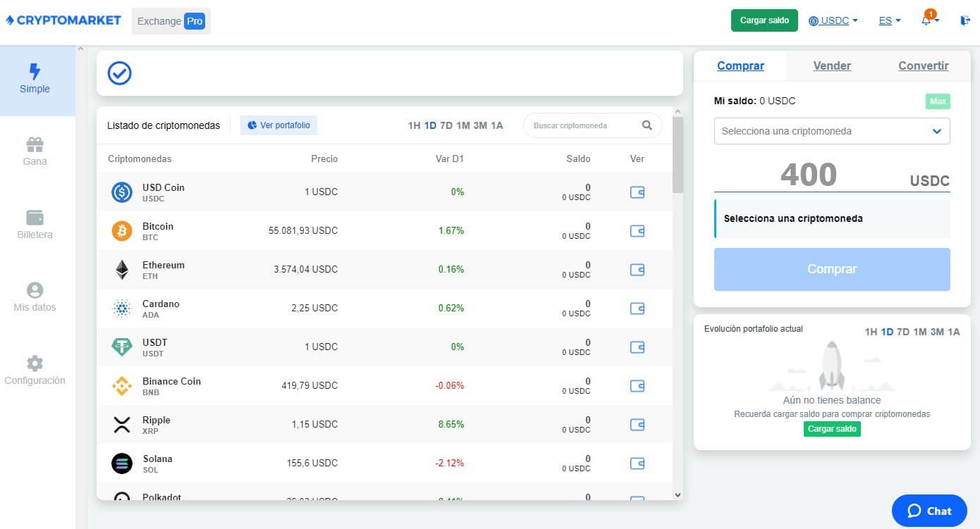Open the ES language dropdown
The height and width of the screenshot is (529, 980).
click(x=890, y=20)
